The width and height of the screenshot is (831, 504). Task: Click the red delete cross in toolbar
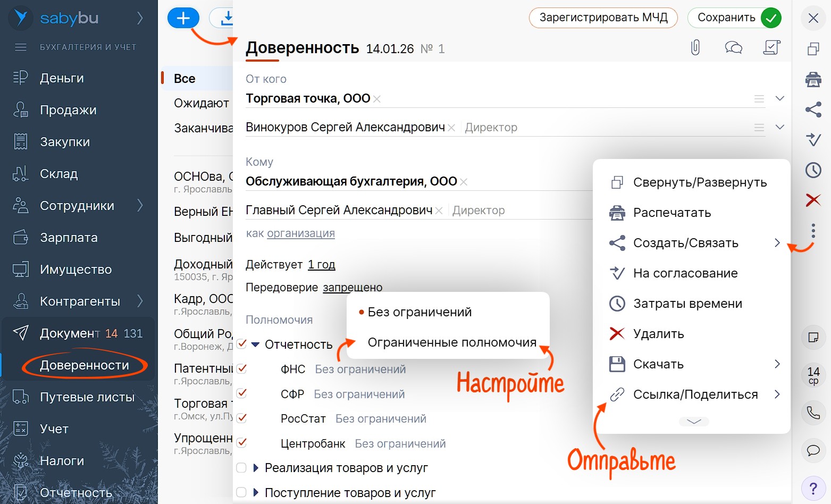813,200
